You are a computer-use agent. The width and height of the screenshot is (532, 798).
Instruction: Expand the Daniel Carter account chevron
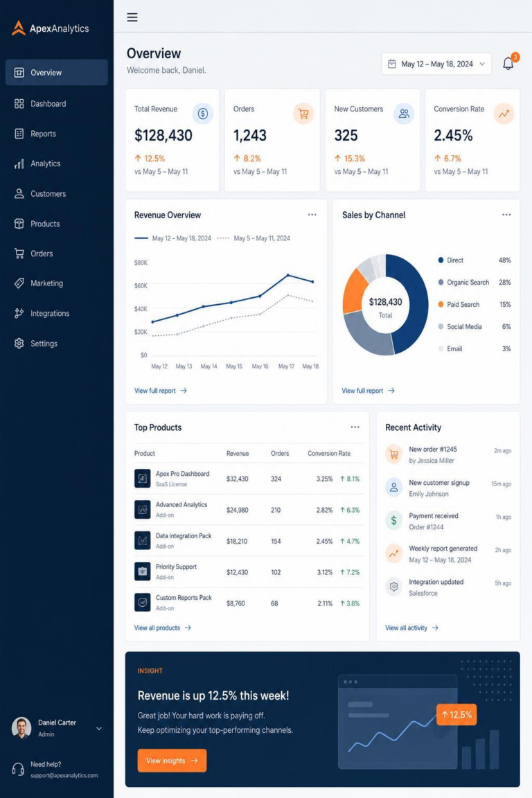(x=99, y=728)
